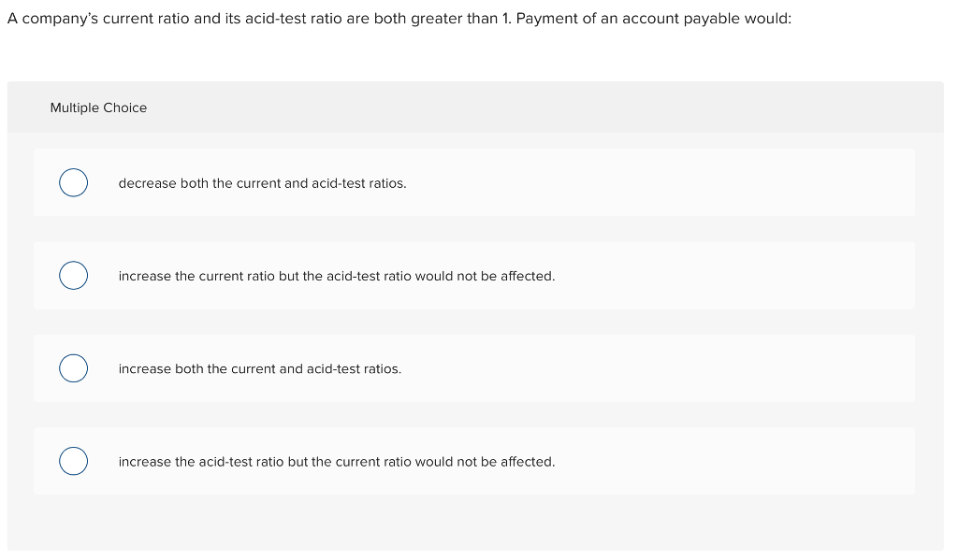Choose the second answer's radio button
The height and width of the screenshot is (560, 958).
pos(73,275)
